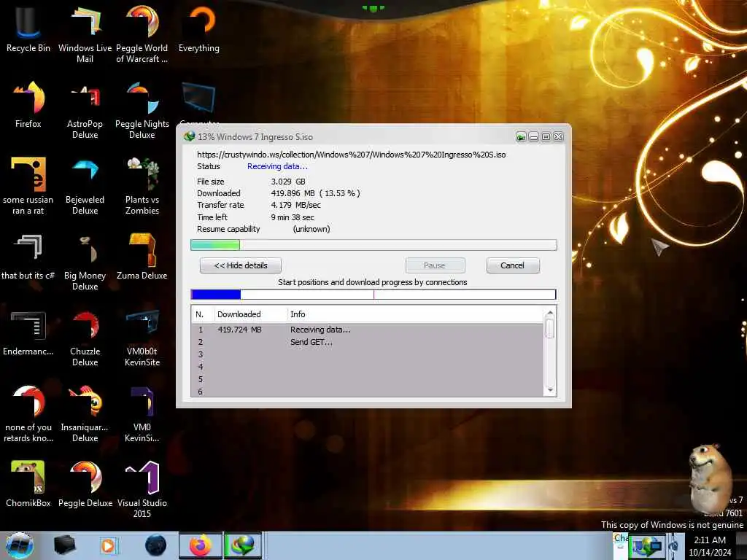Image resolution: width=747 pixels, height=560 pixels.
Task: Click the disabled Pause button
Action: click(435, 265)
